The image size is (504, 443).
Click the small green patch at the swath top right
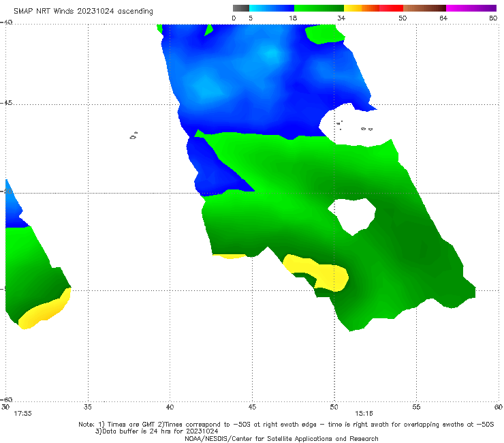click(325, 34)
